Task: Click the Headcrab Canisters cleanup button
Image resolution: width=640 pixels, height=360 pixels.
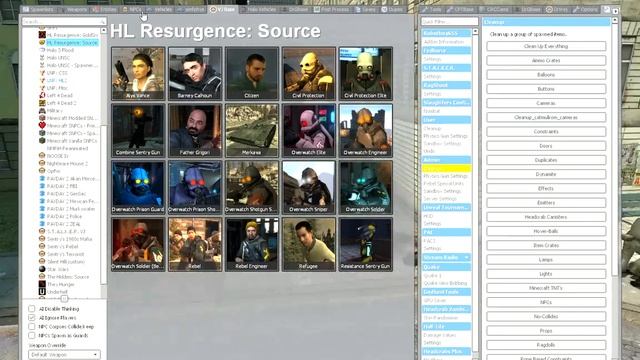Action: coord(546,217)
